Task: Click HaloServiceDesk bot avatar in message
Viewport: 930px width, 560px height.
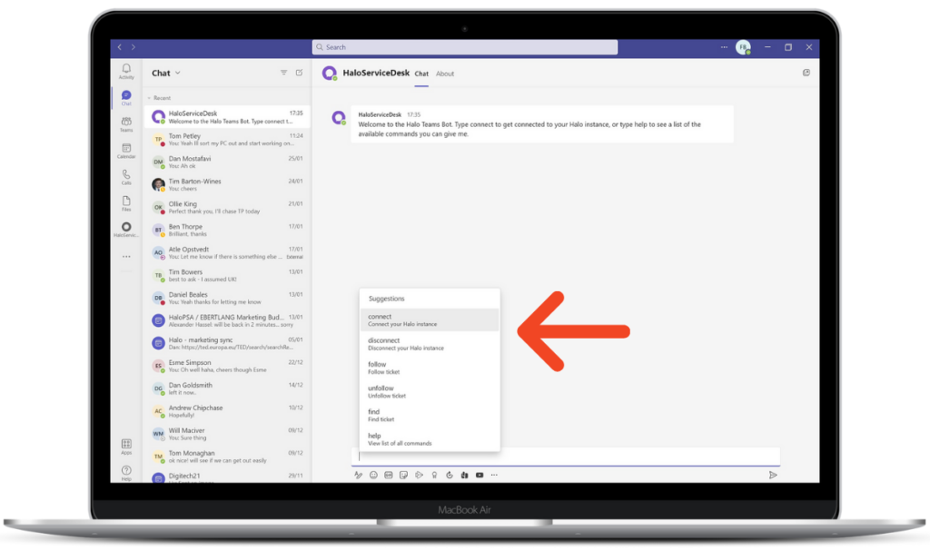Action: pyautogui.click(x=339, y=118)
